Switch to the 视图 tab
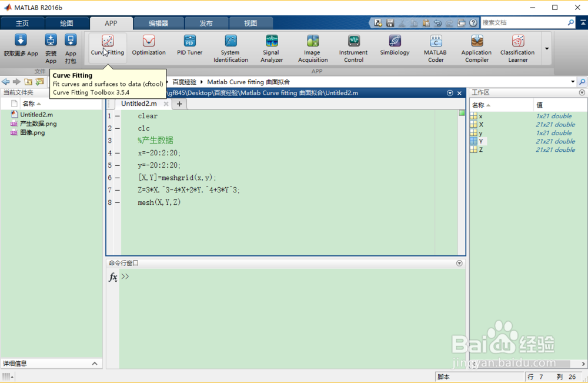The width and height of the screenshot is (588, 383). click(251, 24)
